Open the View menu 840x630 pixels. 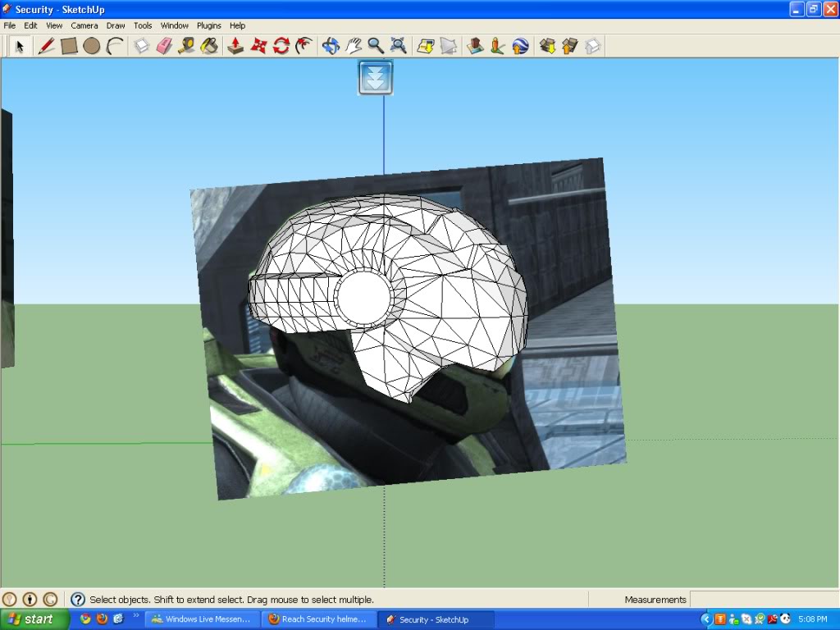[x=54, y=25]
